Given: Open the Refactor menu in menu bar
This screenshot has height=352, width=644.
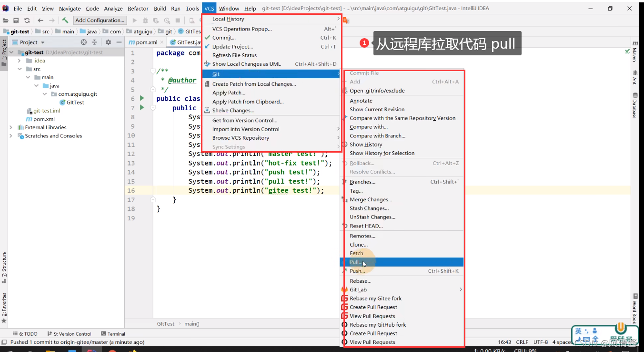Looking at the screenshot, I should coord(138,9).
